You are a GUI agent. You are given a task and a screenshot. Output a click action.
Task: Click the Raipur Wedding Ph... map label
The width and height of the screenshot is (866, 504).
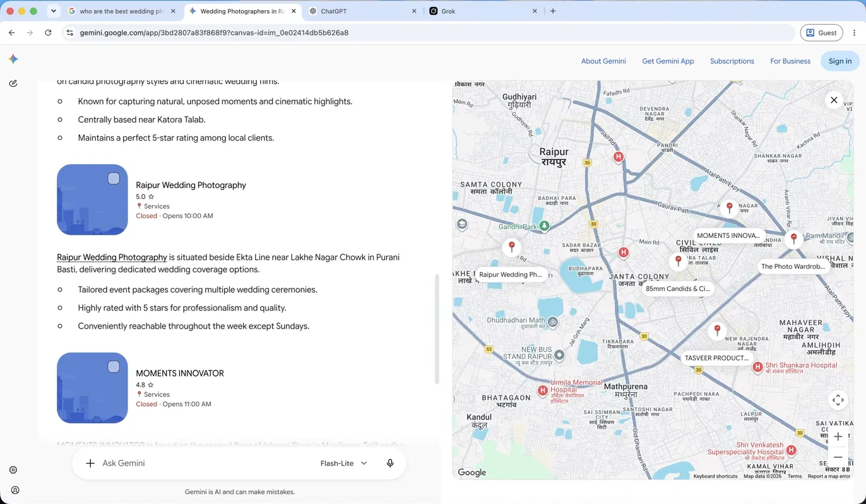click(x=511, y=274)
